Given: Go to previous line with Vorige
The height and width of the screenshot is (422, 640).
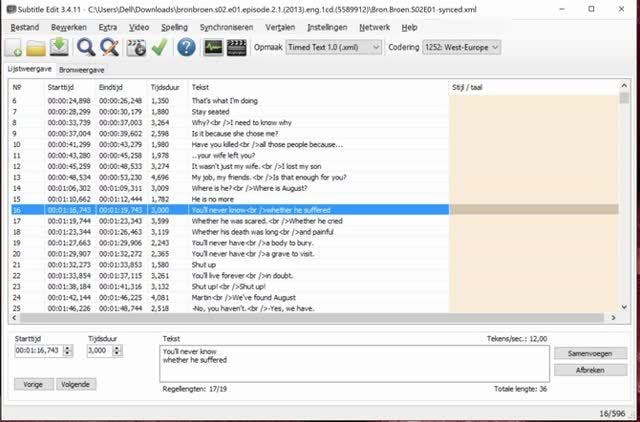Looking at the screenshot, I should pos(33,384).
